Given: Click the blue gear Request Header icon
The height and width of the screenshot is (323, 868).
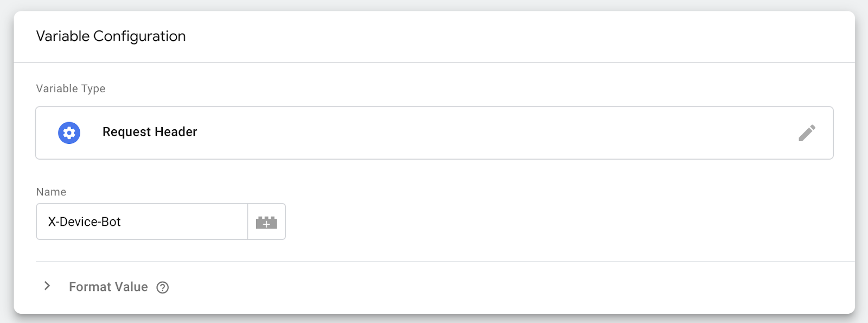Looking at the screenshot, I should (69, 133).
